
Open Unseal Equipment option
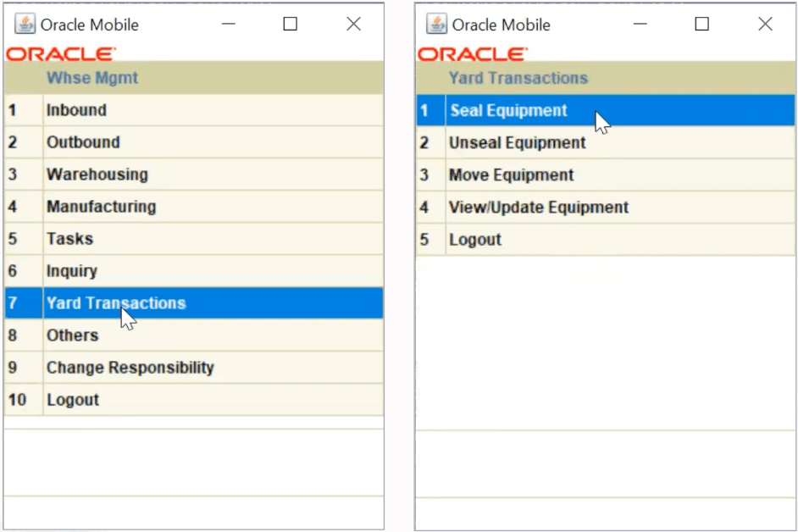(606, 142)
